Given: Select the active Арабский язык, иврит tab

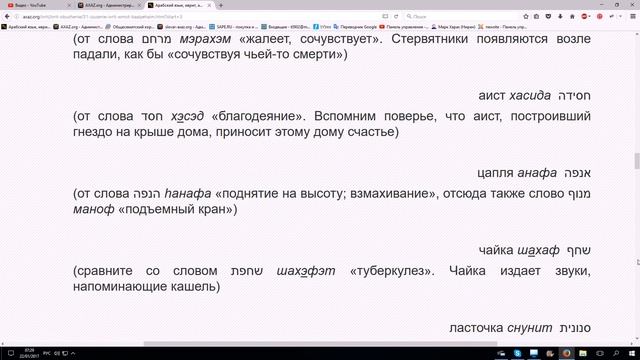Looking at the screenshot, I should point(179,5).
